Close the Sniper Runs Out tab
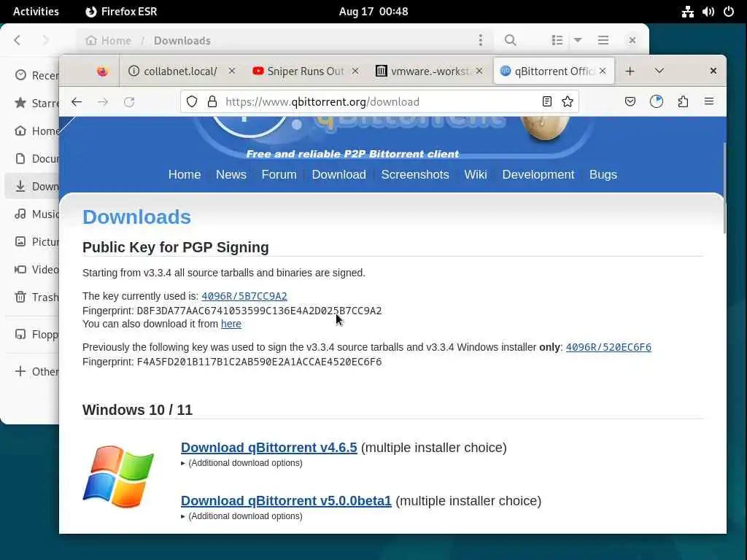Screen dimensions: 747x560 355,71
